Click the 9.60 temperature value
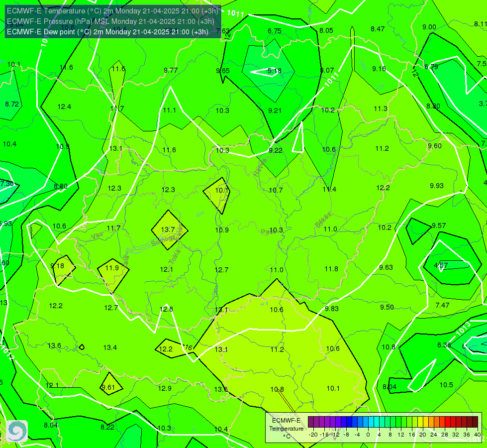The height and width of the screenshot is (448, 487). 434,146
